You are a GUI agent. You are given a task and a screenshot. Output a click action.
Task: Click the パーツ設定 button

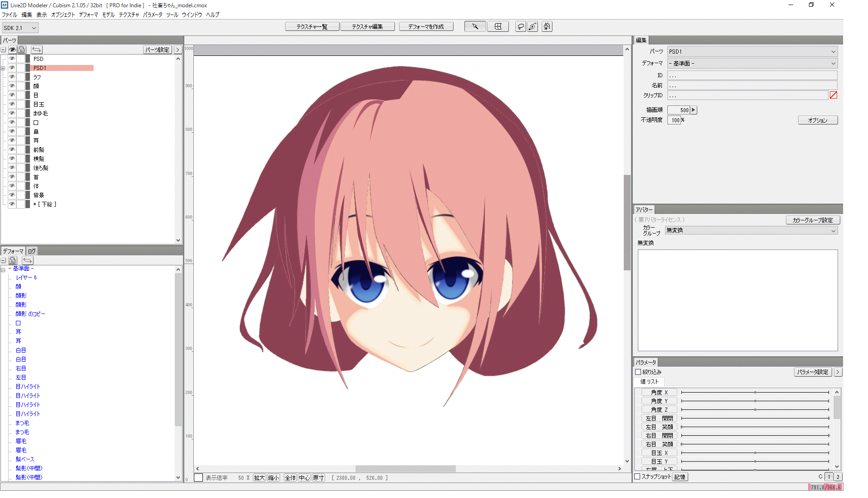pos(158,50)
